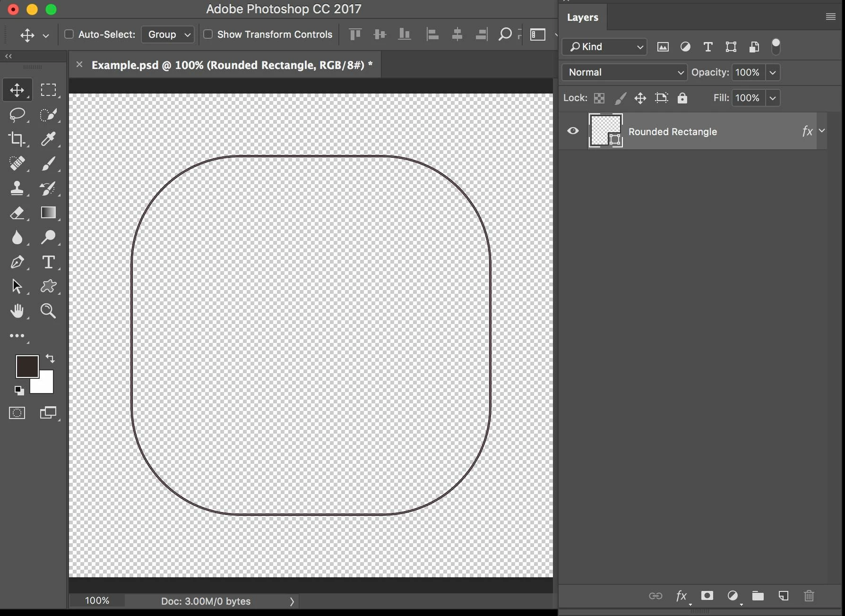This screenshot has height=616, width=845.
Task: Click the Rounded Rectangle layer thumbnail
Action: click(x=606, y=131)
